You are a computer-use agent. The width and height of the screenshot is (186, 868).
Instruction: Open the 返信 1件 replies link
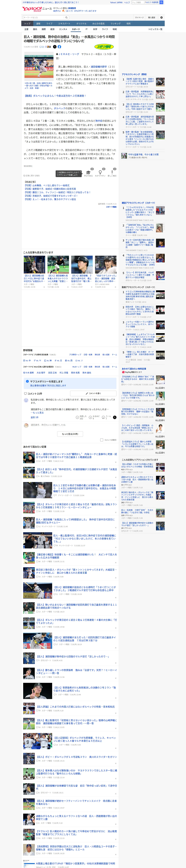point(34,417)
